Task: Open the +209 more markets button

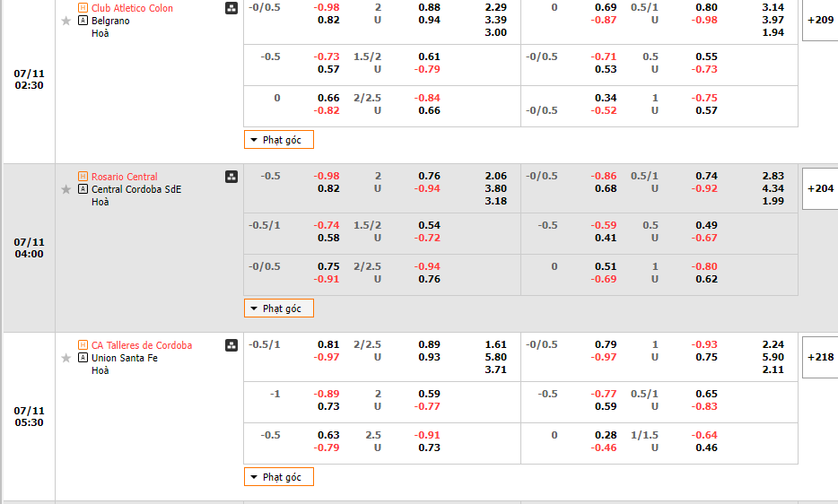Action: 820,20
